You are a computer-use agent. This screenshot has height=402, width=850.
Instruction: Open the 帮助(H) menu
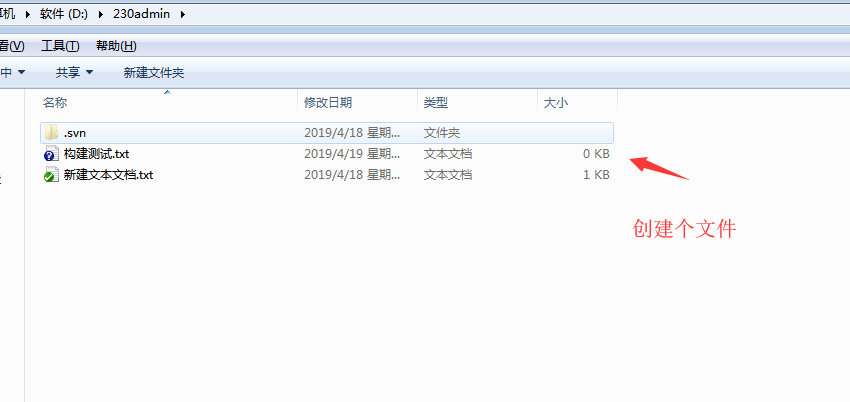click(x=116, y=46)
